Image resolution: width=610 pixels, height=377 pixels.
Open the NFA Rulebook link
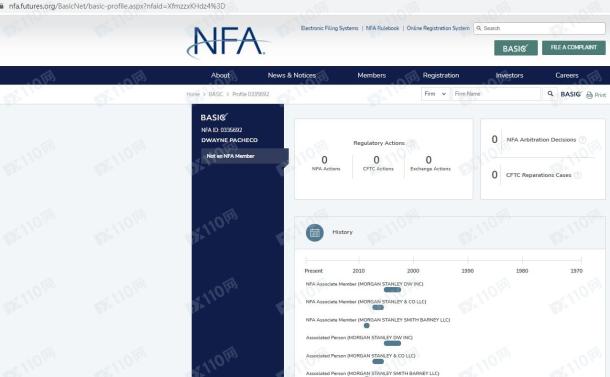[382, 28]
